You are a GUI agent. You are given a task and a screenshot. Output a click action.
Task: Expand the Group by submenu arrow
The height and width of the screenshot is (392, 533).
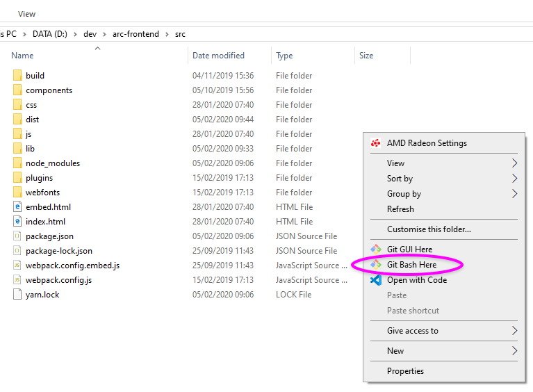515,194
